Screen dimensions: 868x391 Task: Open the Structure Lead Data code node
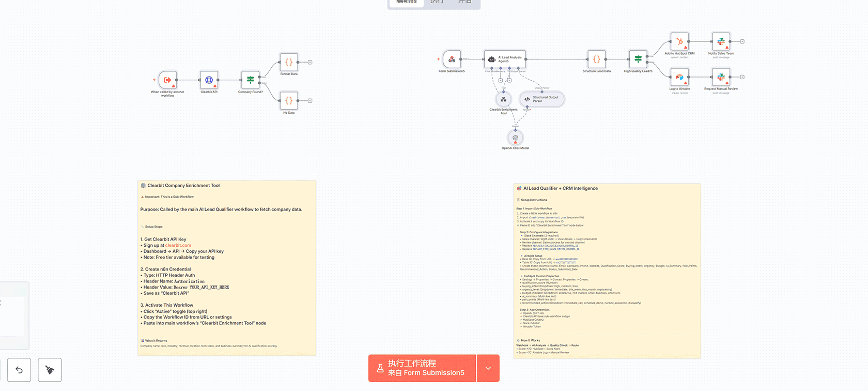coord(596,59)
